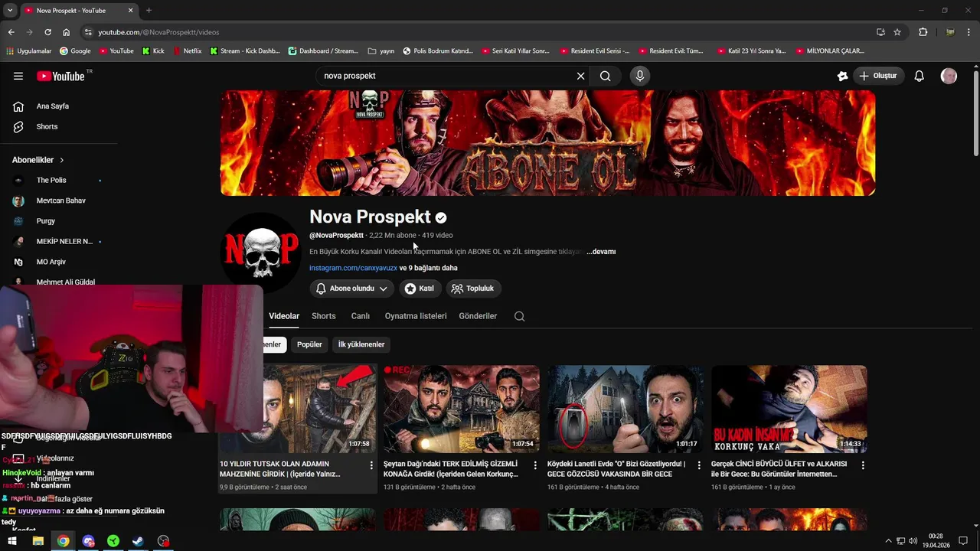This screenshot has height=551, width=980.
Task: Click the volume icon in system tray
Action: click(x=913, y=541)
